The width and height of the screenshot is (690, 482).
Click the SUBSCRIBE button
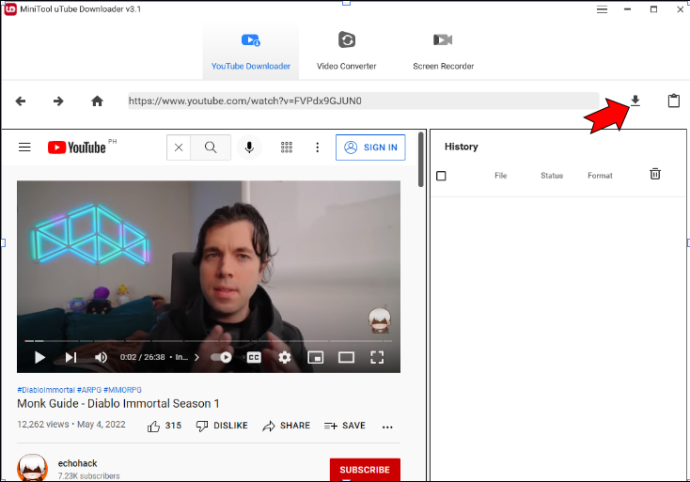pyautogui.click(x=365, y=470)
